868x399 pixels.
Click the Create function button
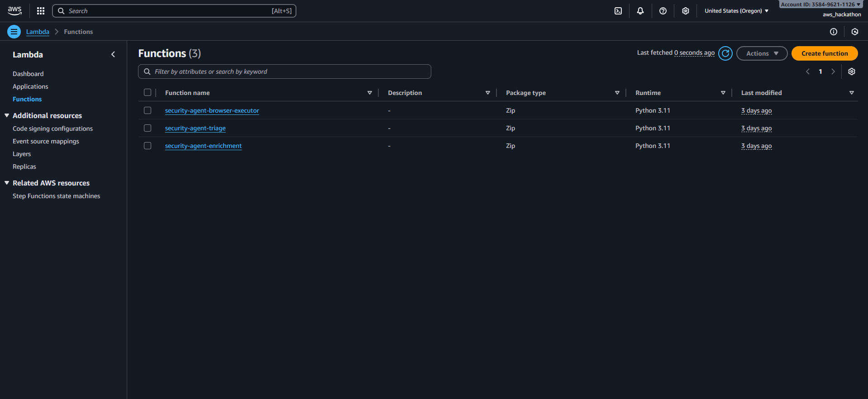point(825,53)
